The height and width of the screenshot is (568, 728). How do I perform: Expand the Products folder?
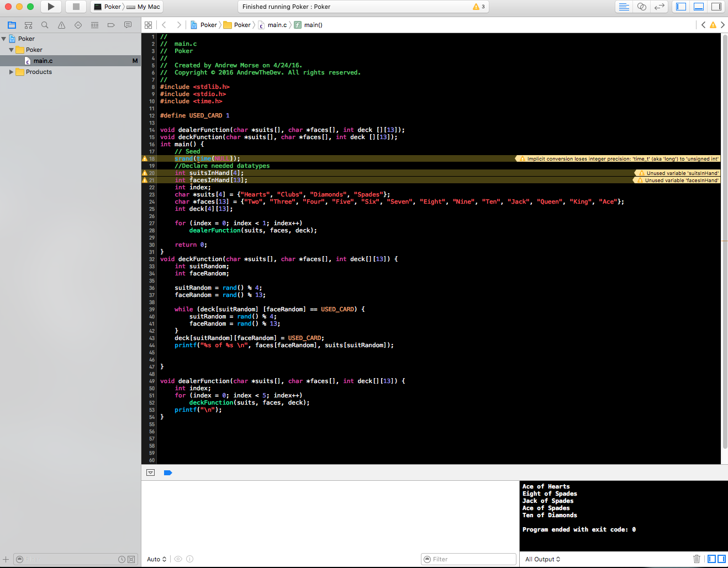coord(11,72)
